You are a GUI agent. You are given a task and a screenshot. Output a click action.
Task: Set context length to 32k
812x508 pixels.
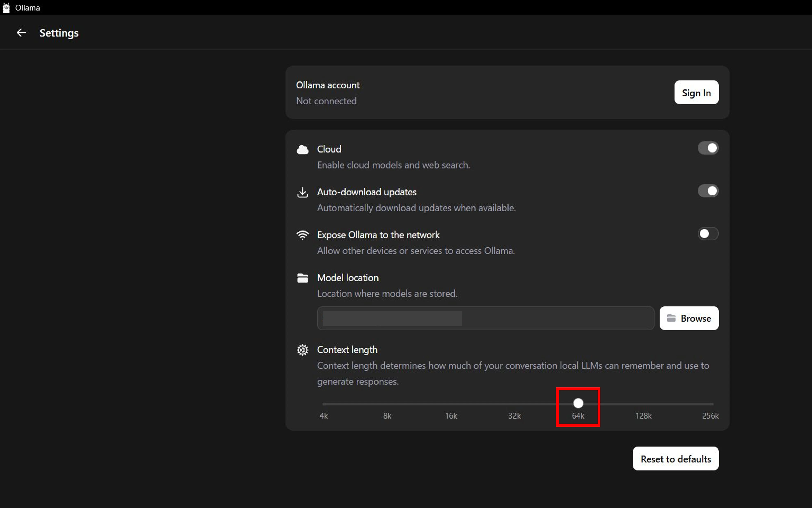click(x=514, y=416)
